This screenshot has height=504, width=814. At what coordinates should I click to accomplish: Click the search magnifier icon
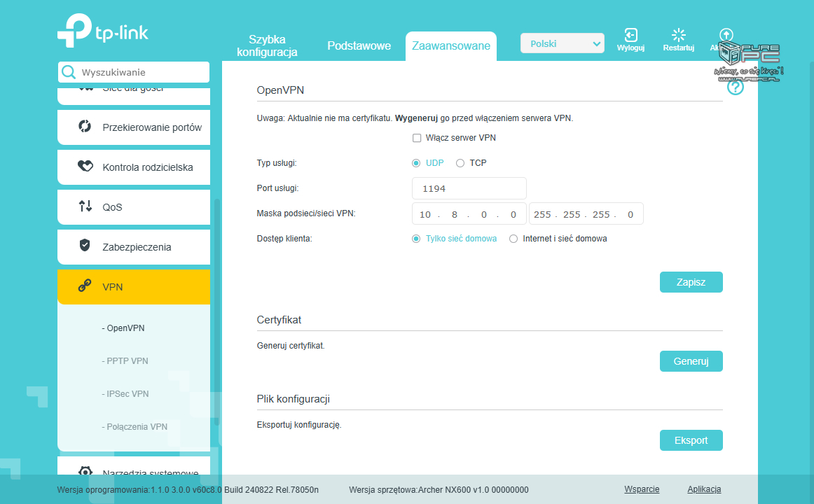coord(69,71)
